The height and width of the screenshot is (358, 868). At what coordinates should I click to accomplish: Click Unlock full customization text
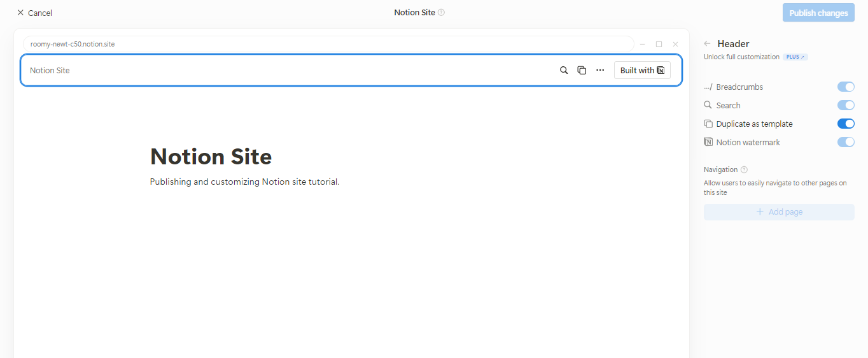click(x=741, y=57)
